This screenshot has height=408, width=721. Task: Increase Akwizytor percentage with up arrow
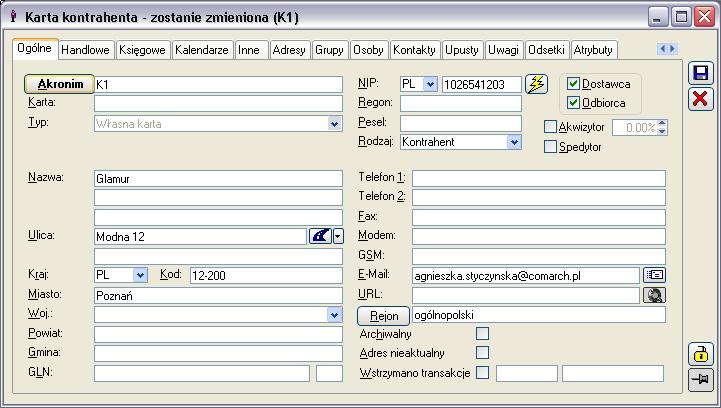tap(662, 123)
